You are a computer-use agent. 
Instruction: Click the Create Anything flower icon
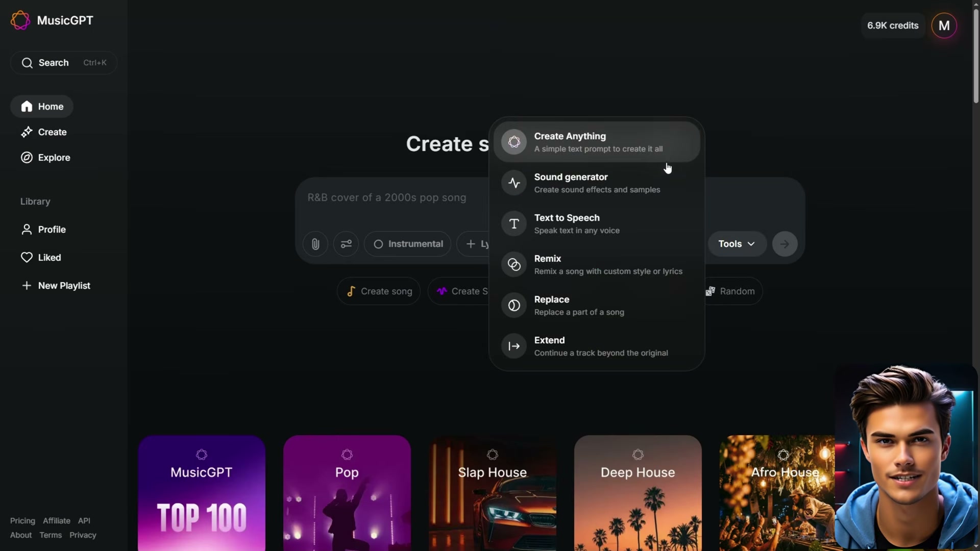tap(514, 142)
